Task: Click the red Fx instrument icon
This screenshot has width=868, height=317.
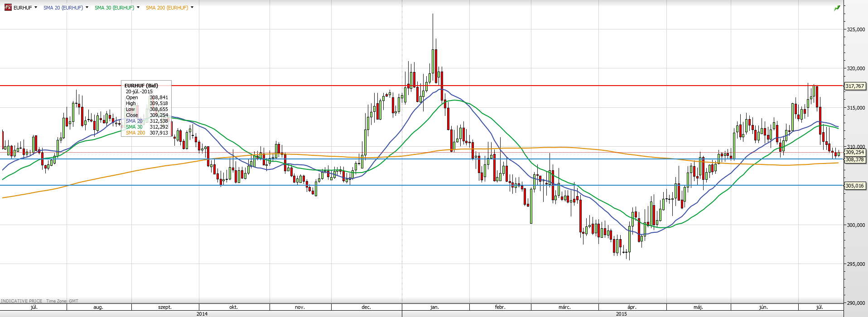Action: click(8, 7)
